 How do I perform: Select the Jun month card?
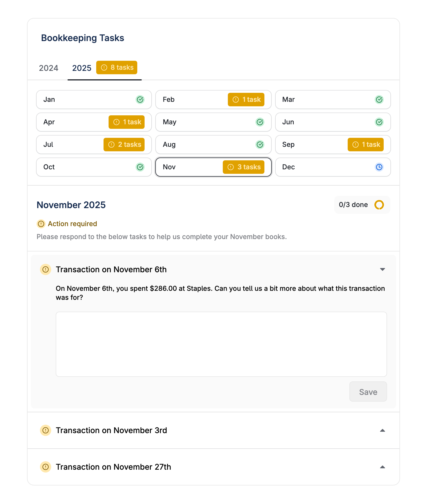pos(333,122)
